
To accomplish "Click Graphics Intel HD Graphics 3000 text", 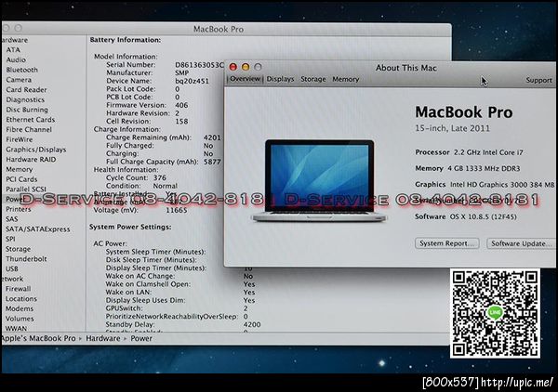I will [x=502, y=185].
